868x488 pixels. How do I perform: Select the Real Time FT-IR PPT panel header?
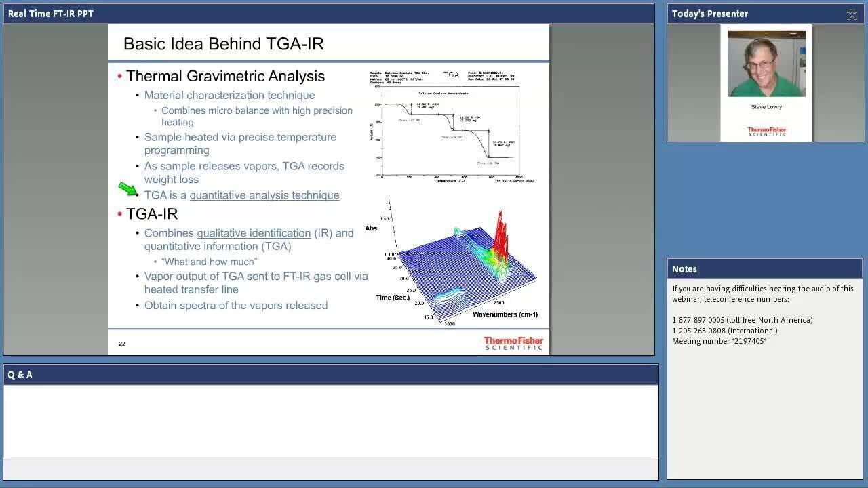pyautogui.click(x=329, y=14)
